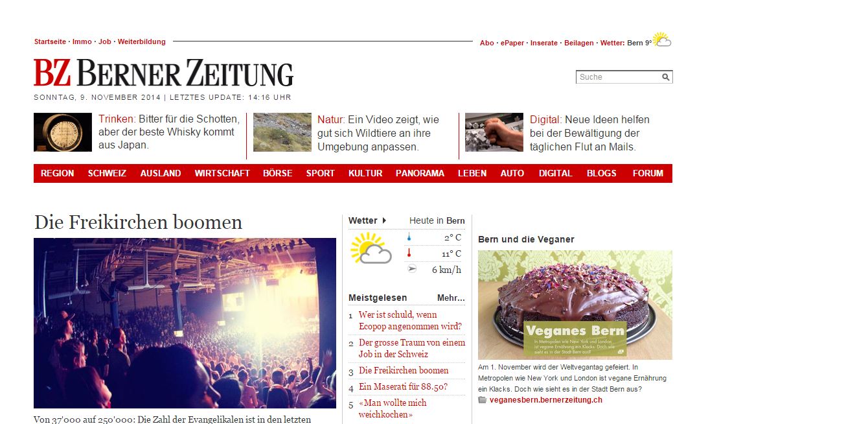Open 'Wer ist schuld, wenn Ecopop angenommen wird?' link

(410, 320)
